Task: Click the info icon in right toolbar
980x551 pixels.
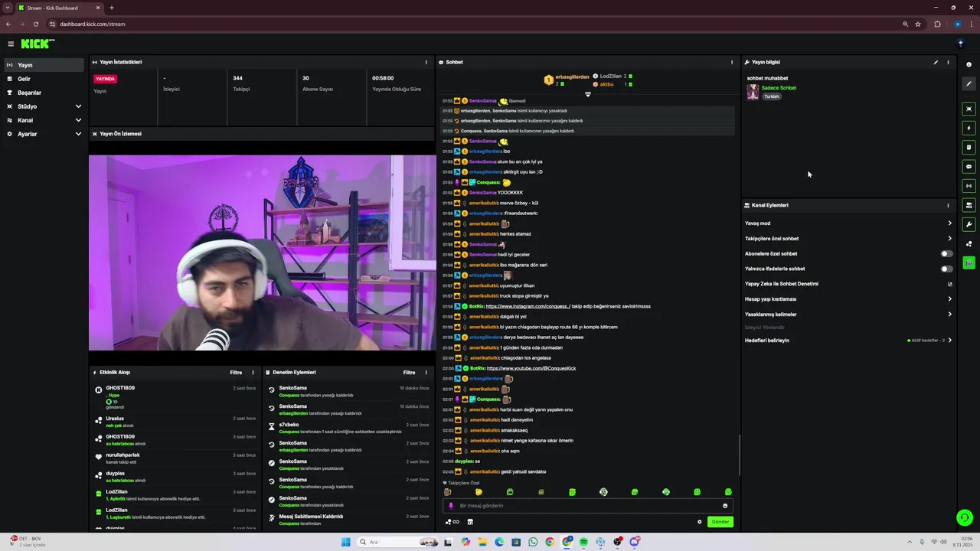Action: click(x=969, y=64)
